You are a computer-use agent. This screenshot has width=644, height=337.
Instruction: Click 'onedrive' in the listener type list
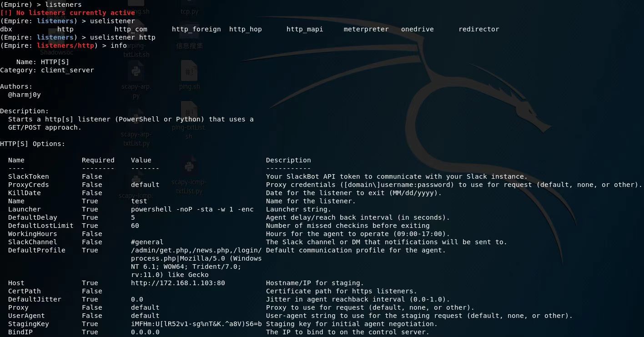[418, 29]
